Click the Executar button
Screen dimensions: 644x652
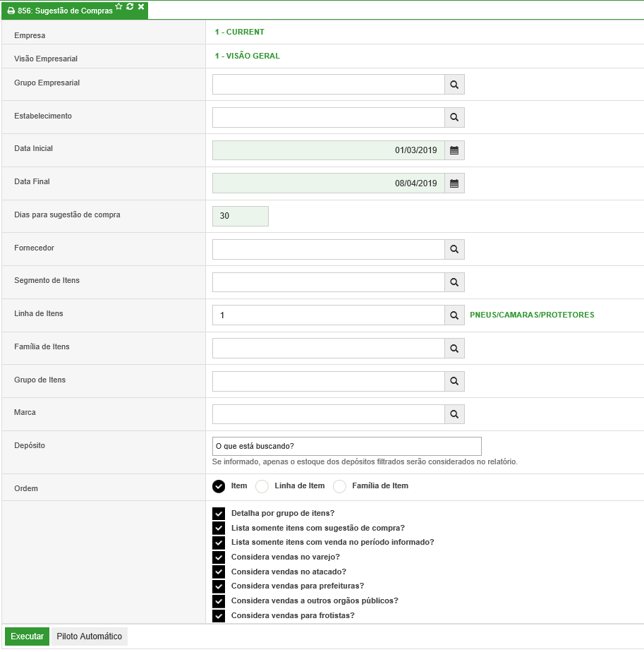pyautogui.click(x=27, y=636)
